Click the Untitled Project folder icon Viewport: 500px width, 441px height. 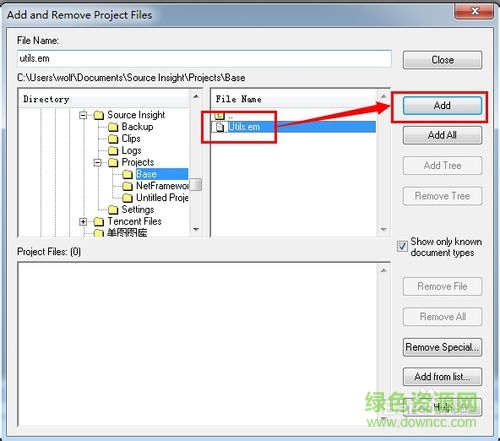click(x=127, y=198)
